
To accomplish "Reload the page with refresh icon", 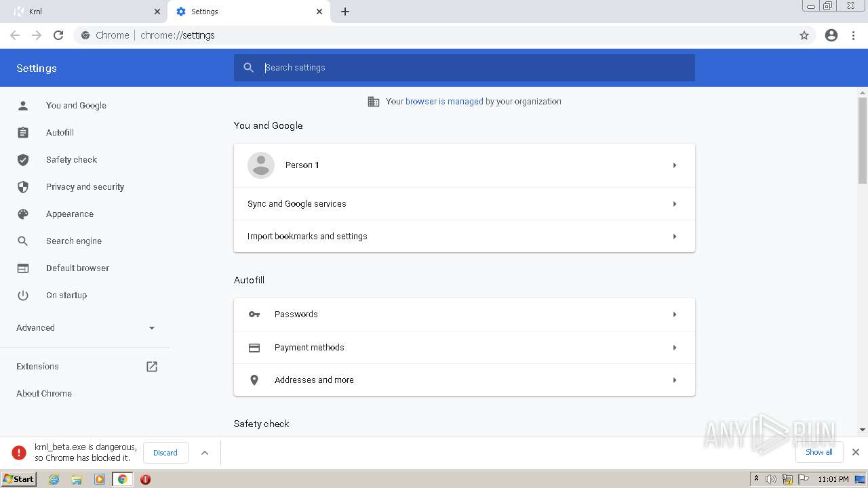I will pos(58,35).
